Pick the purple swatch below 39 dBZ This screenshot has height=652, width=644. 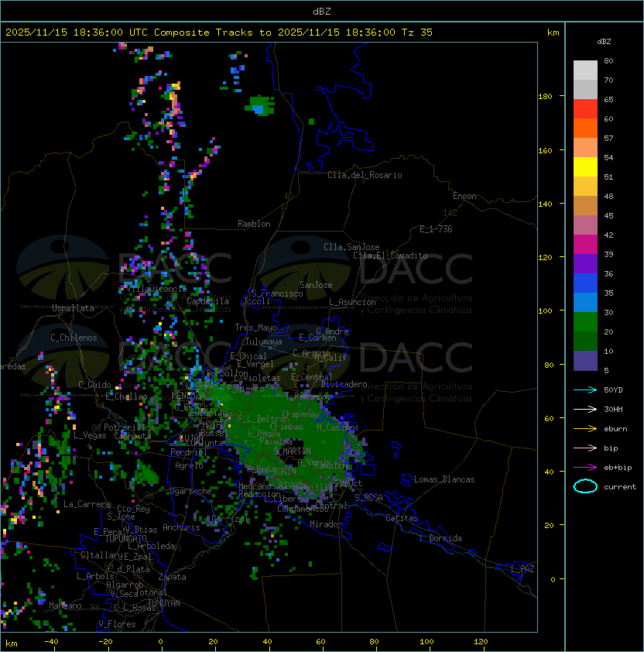pyautogui.click(x=585, y=263)
